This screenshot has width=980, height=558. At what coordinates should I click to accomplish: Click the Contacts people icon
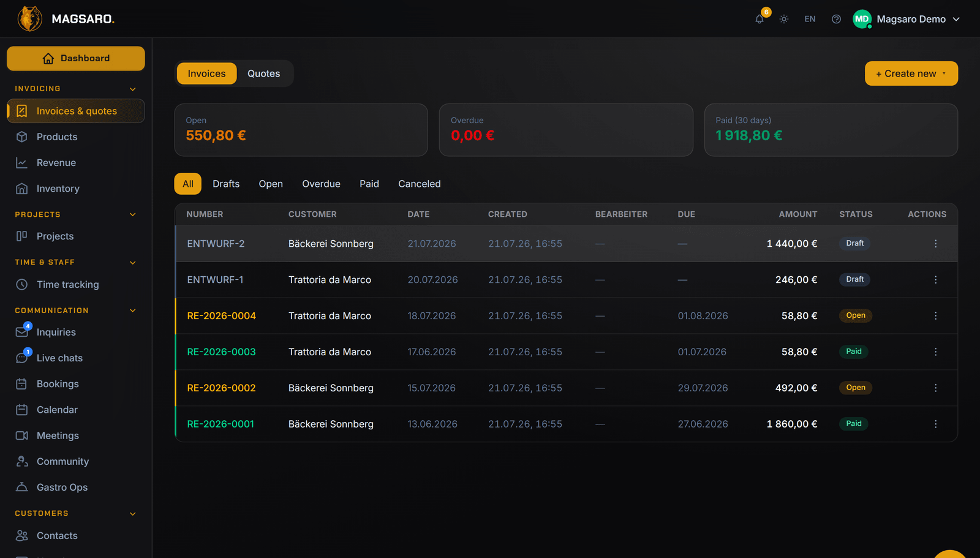pyautogui.click(x=22, y=535)
